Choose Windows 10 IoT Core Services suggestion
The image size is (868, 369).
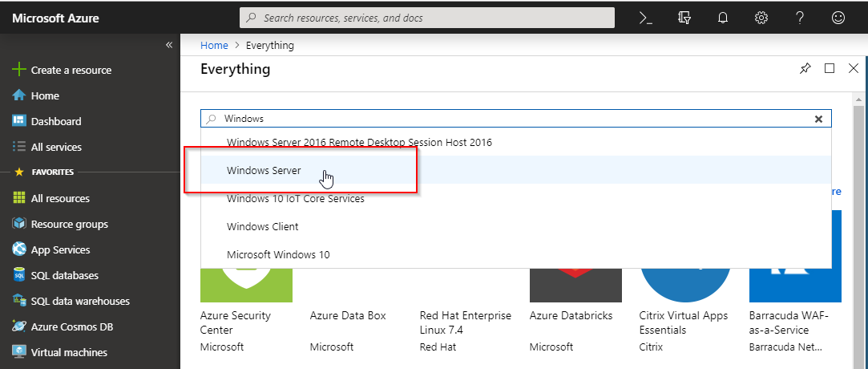pyautogui.click(x=515, y=198)
